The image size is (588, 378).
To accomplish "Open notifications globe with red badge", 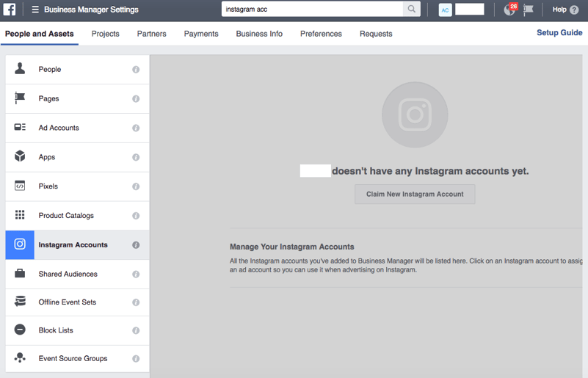I will pyautogui.click(x=510, y=10).
